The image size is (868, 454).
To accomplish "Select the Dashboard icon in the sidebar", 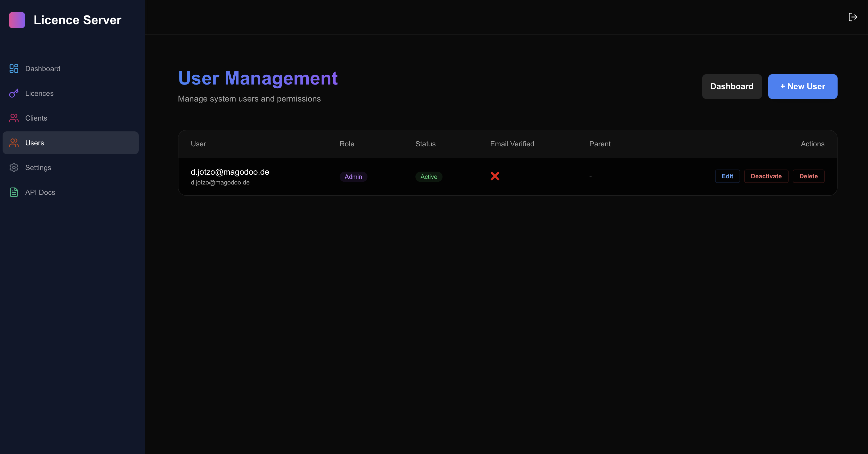I will (x=13, y=68).
